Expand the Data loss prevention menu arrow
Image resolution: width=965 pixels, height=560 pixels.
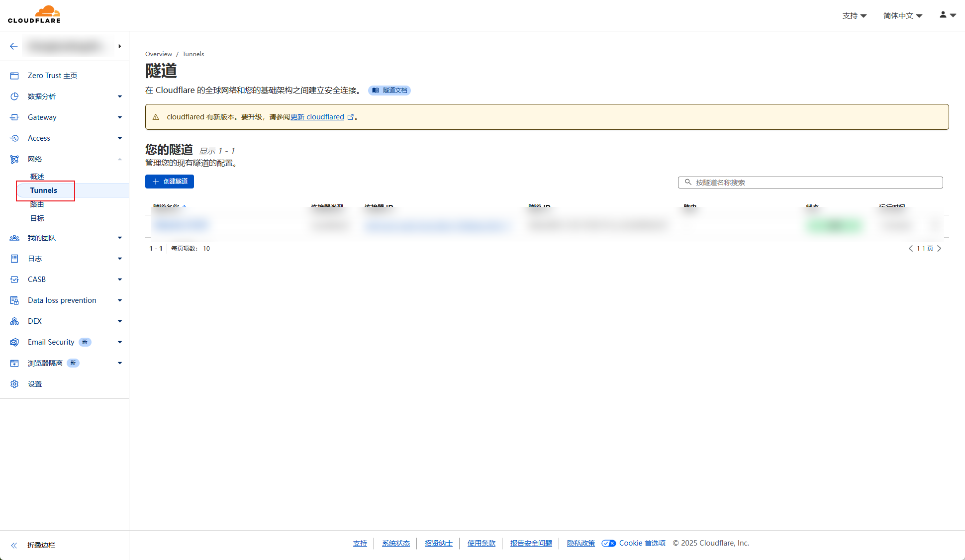tap(120, 300)
